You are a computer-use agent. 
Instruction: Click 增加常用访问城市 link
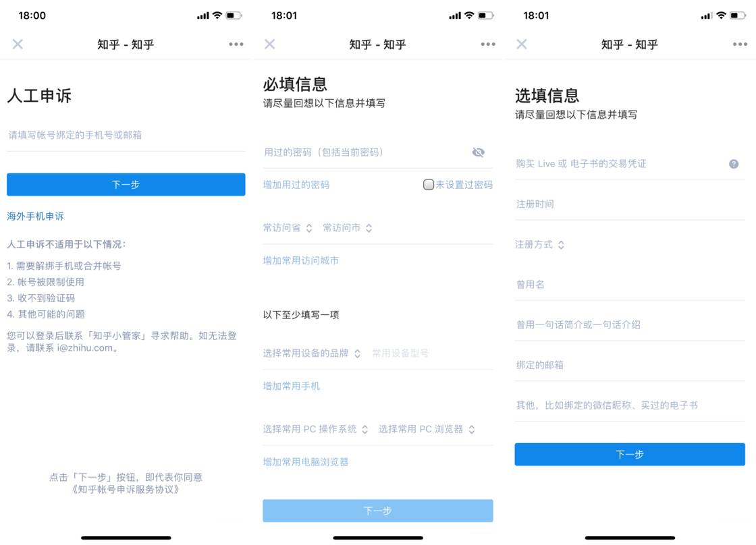[301, 260]
